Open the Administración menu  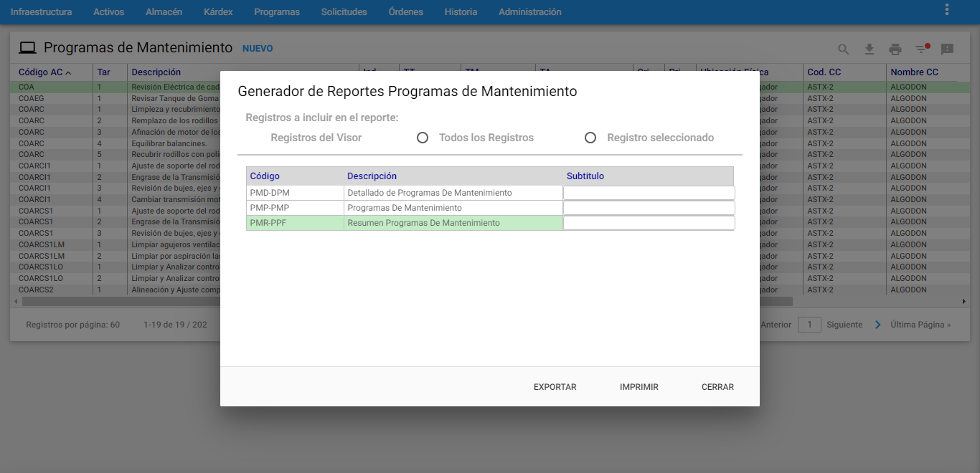coord(529,12)
